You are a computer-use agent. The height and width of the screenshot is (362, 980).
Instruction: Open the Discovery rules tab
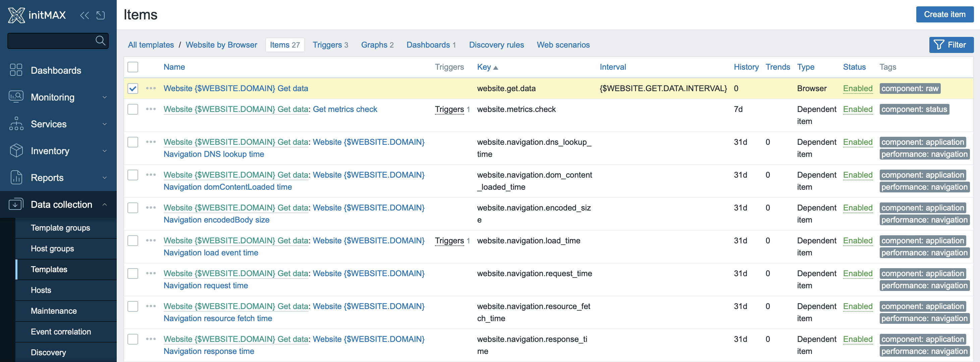click(x=496, y=45)
